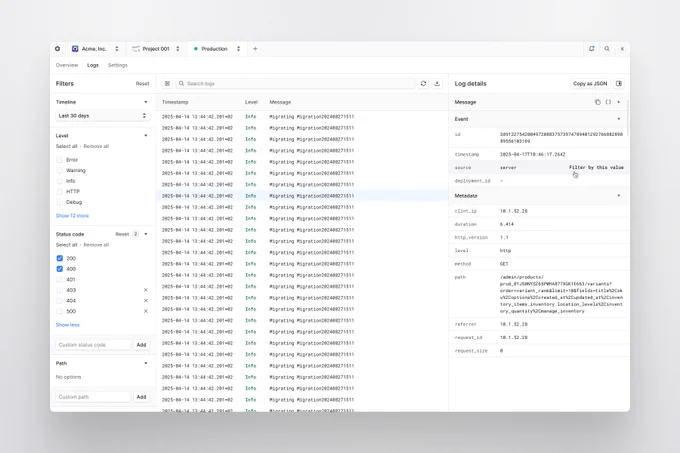Click the Level column header
This screenshot has height=453, width=680.
251,102
